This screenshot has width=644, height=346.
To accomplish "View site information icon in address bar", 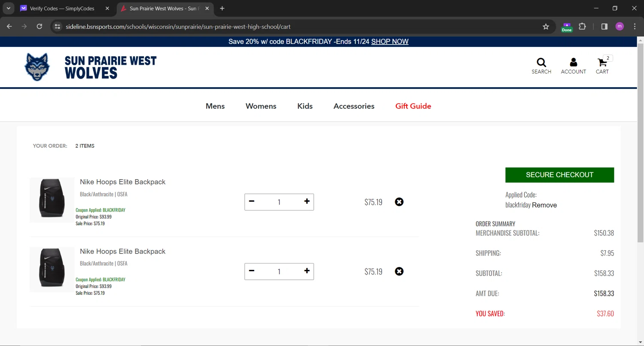I will click(57, 27).
